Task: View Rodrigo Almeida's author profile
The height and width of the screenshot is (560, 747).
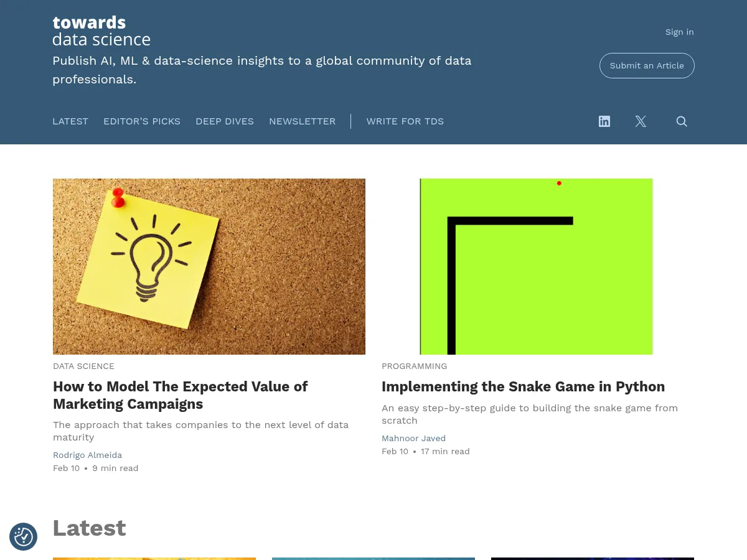Action: (87, 455)
